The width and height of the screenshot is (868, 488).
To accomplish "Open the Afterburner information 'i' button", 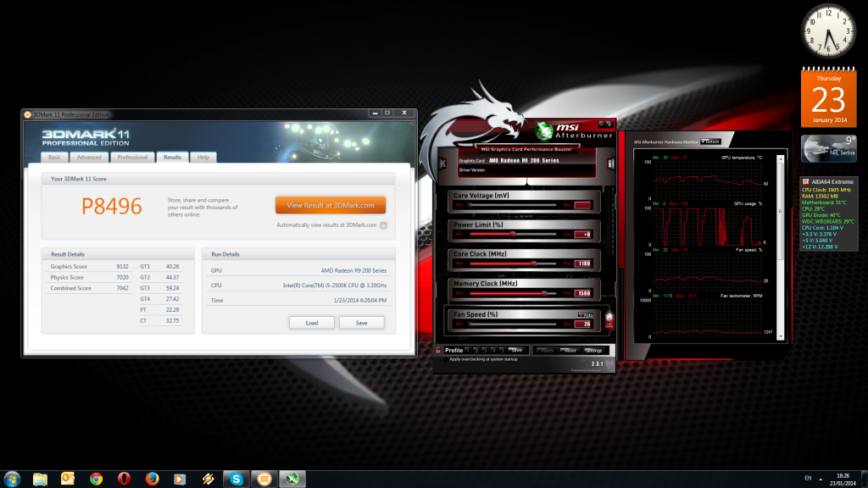I will [x=610, y=164].
